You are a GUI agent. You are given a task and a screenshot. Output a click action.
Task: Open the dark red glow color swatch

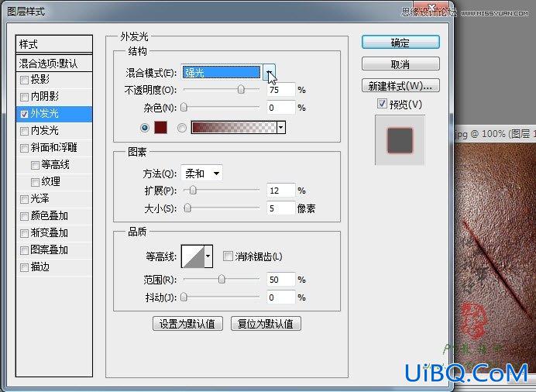[160, 128]
